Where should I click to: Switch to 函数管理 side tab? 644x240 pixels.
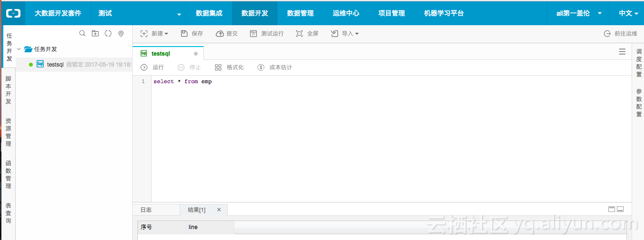tap(8, 174)
